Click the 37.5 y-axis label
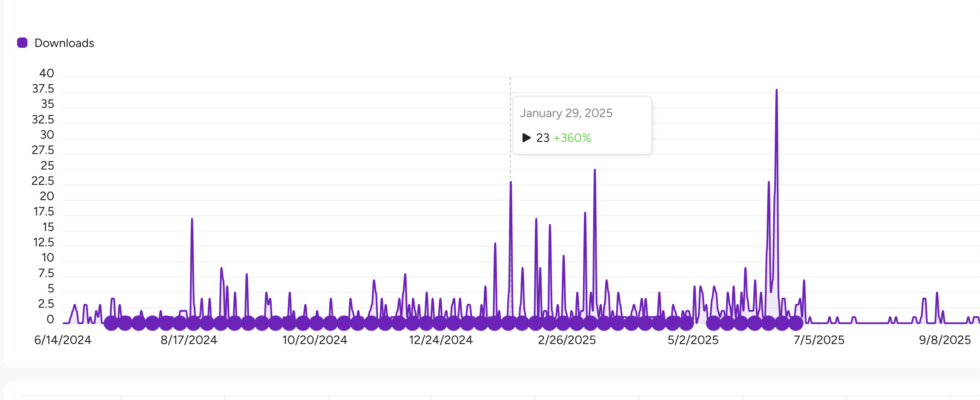The image size is (980, 400). coord(43,89)
